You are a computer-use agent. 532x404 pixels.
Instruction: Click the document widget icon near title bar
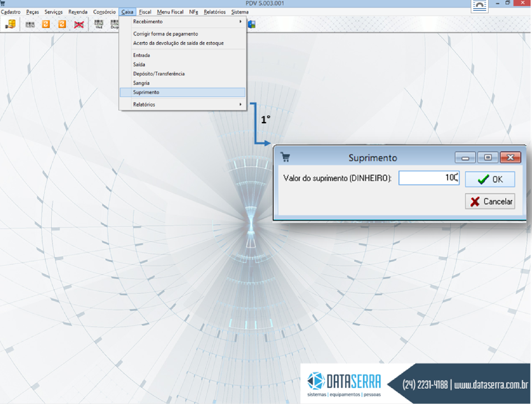[479, 6]
